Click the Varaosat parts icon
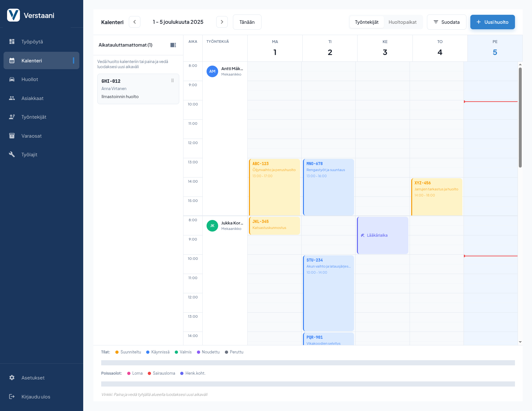532x411 pixels. (12, 136)
